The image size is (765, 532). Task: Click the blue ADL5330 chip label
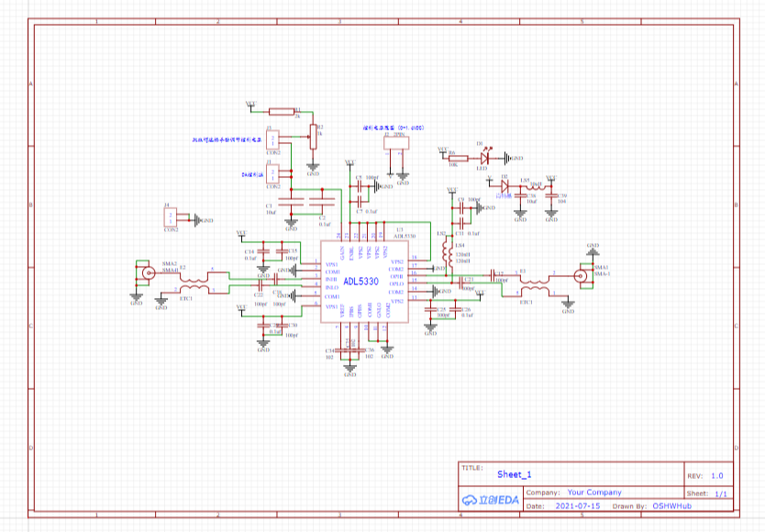[361, 282]
